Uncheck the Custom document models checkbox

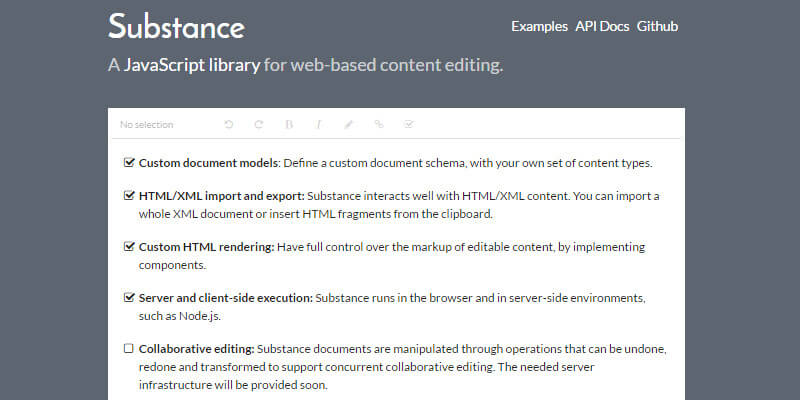click(129, 162)
